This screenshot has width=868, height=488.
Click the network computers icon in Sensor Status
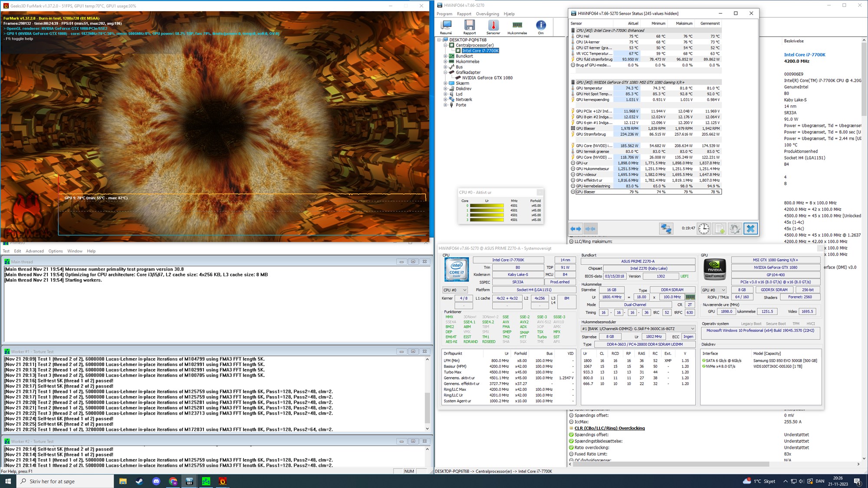pyautogui.click(x=666, y=229)
